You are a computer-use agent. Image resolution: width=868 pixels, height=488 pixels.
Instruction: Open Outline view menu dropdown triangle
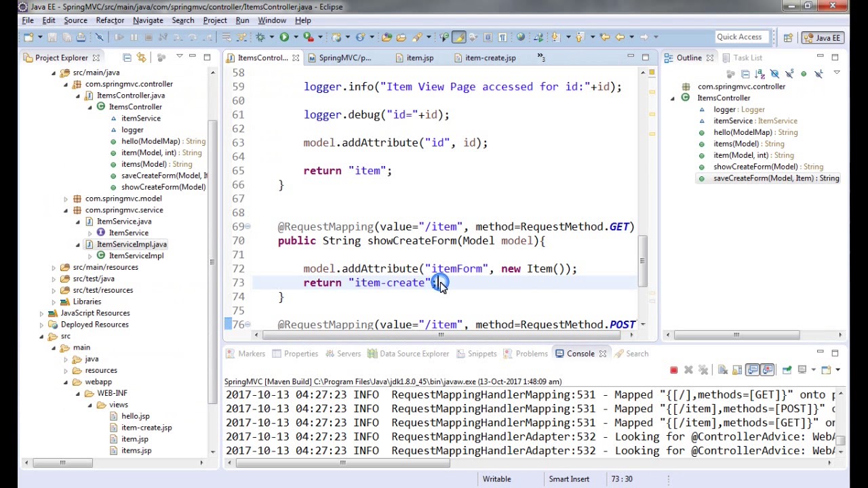point(837,72)
